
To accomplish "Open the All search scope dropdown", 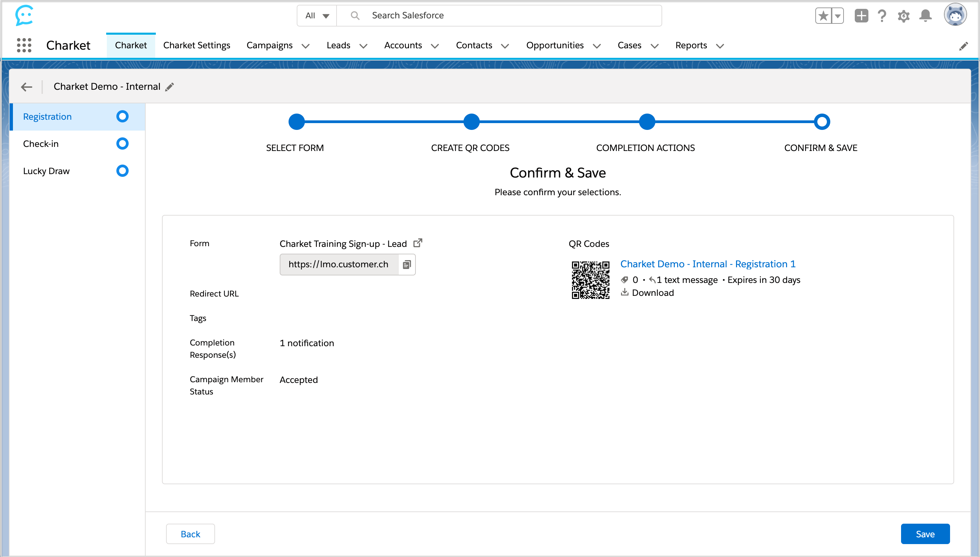I will pos(317,16).
